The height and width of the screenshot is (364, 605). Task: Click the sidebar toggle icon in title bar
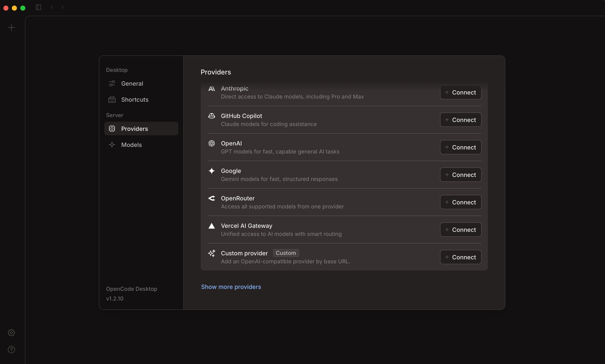pos(38,7)
